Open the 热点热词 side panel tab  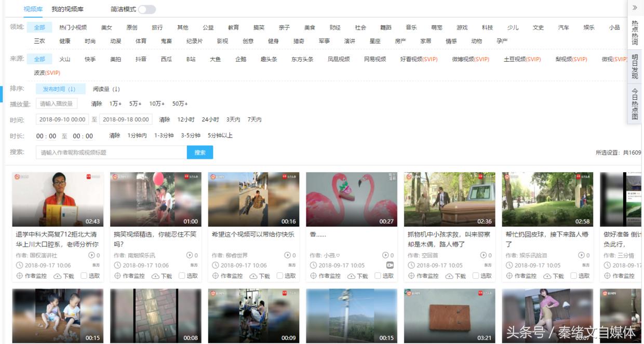(x=635, y=32)
